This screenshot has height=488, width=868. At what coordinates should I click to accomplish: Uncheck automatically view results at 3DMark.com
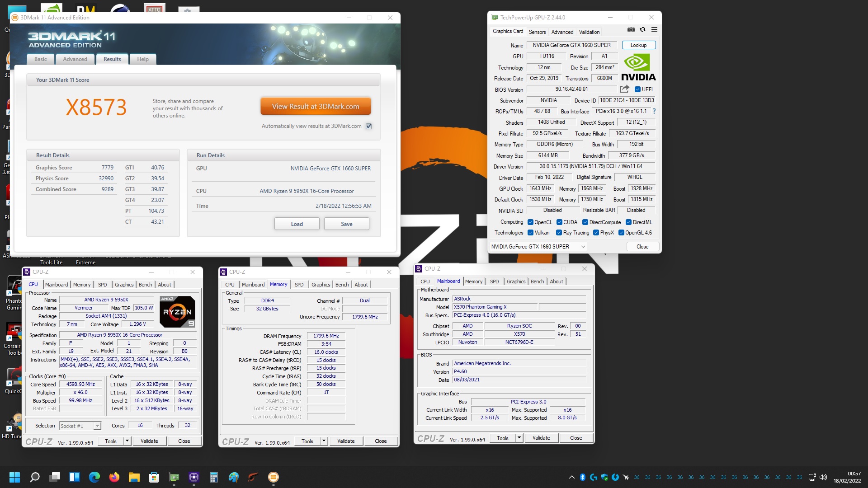(x=369, y=126)
